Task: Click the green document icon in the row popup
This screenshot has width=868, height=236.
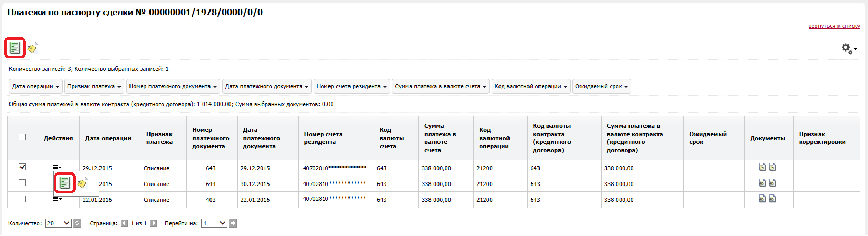Action: click(65, 183)
